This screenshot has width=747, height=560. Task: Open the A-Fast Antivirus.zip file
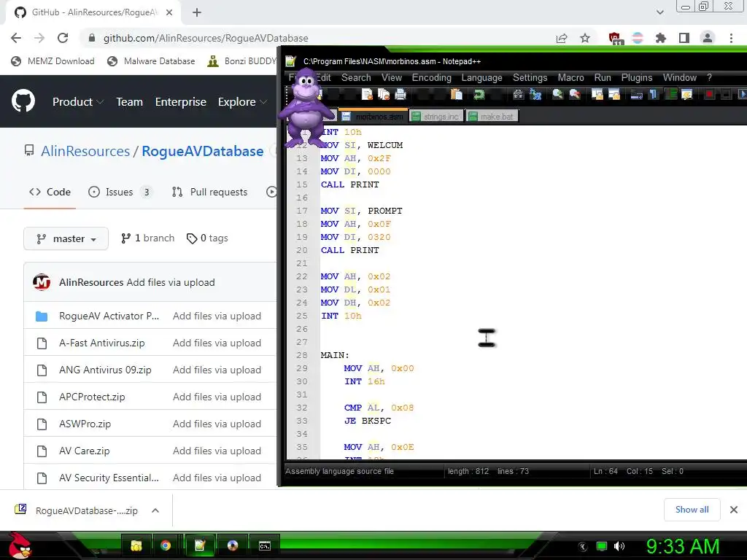[x=102, y=343]
